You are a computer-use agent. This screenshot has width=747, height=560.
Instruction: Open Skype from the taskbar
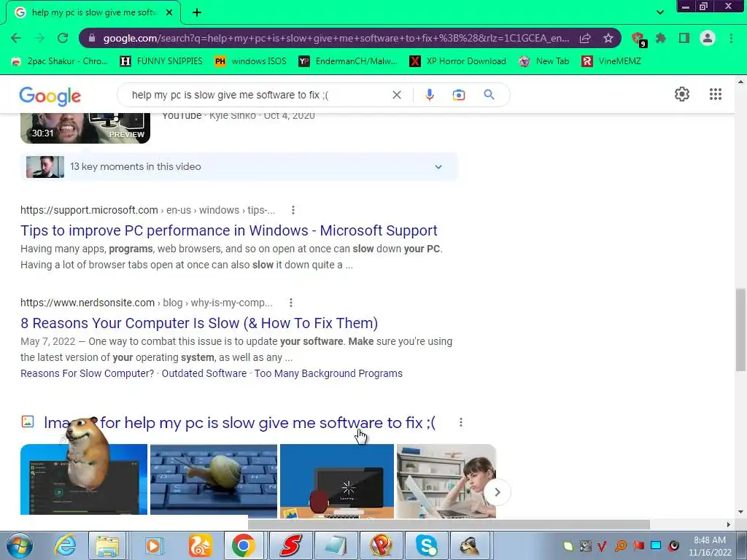point(427,545)
